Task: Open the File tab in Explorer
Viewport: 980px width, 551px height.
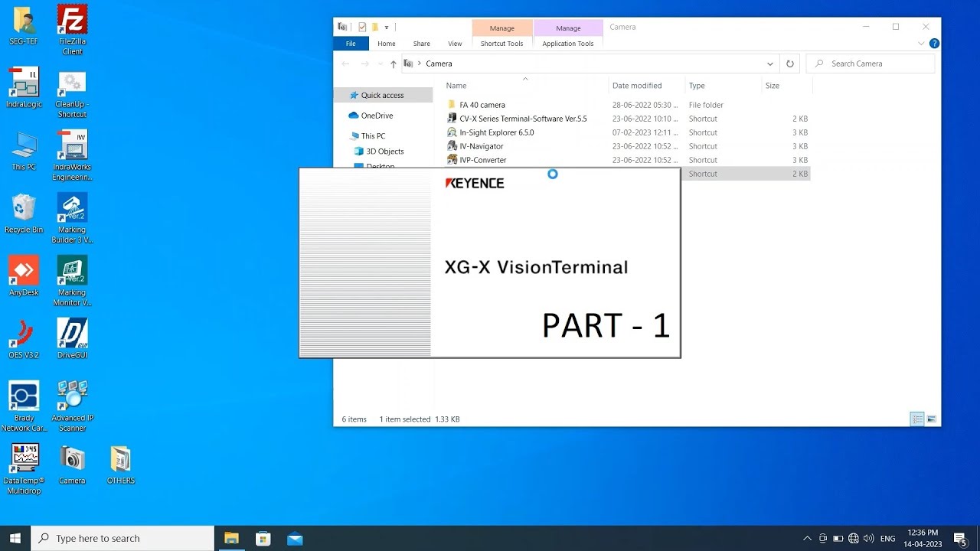Action: pos(351,44)
